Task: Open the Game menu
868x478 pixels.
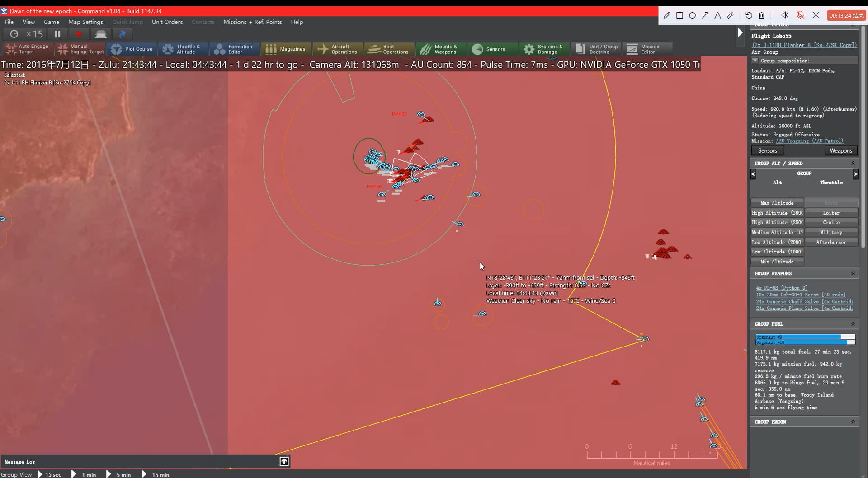Action: click(x=52, y=22)
